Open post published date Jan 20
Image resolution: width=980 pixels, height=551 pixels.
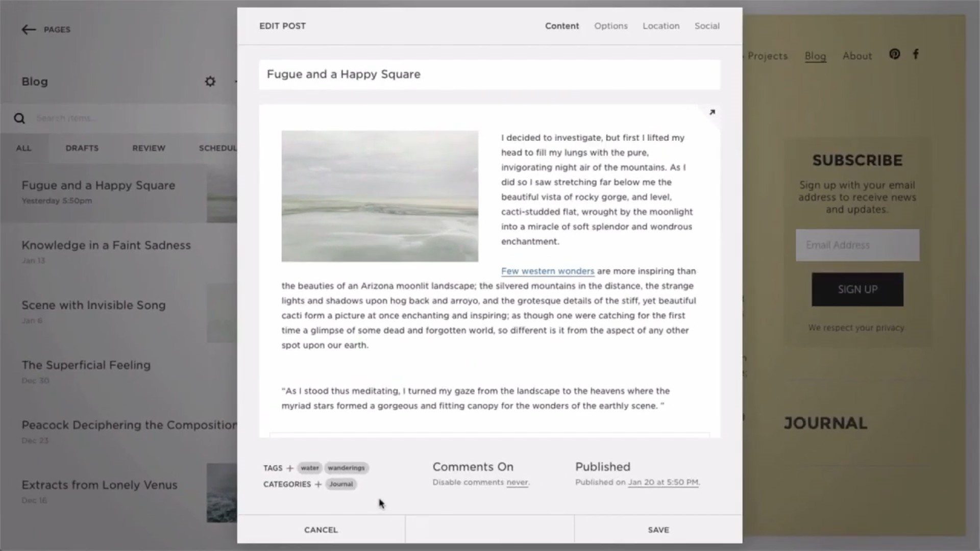pos(663,482)
